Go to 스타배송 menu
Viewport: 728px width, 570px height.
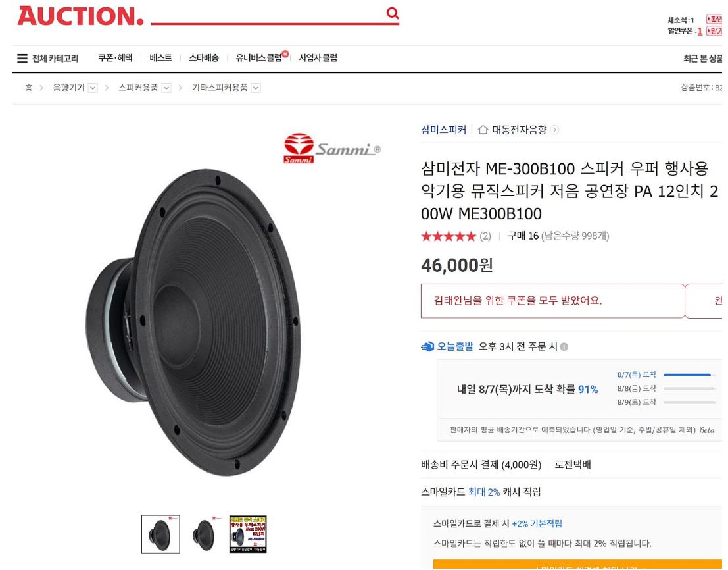(204, 58)
